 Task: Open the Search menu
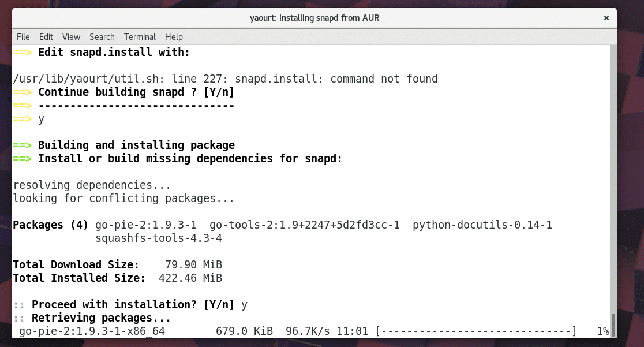(x=102, y=36)
